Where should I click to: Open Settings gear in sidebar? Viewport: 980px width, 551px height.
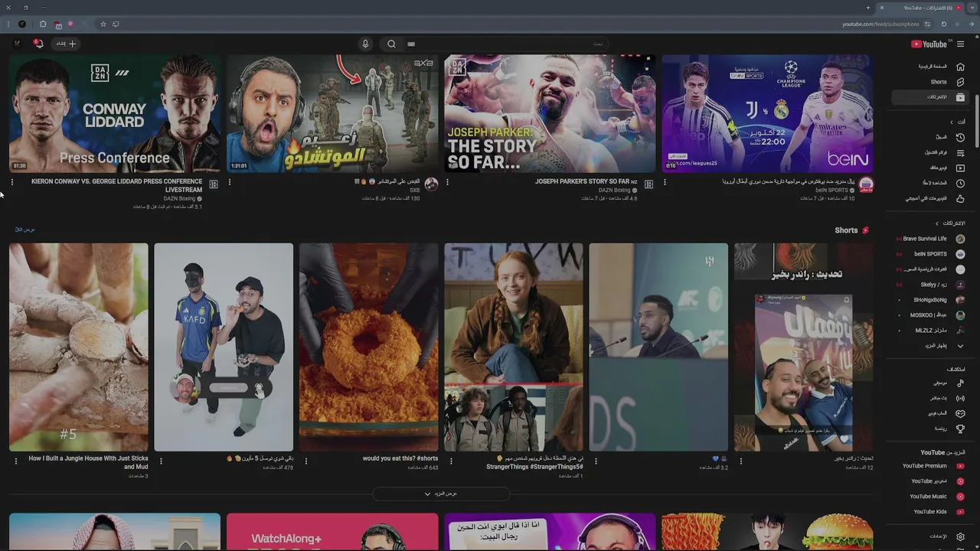point(960,536)
